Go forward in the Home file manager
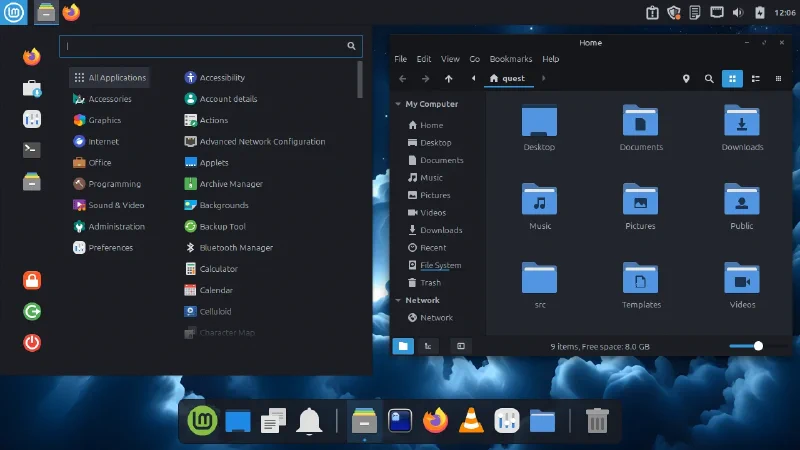 coord(425,79)
